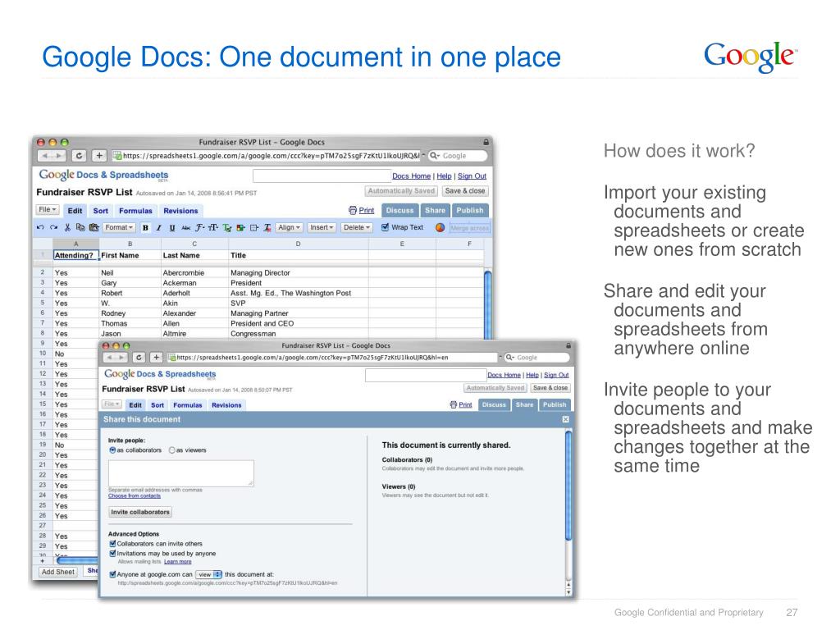Open the font family F icon

click(x=200, y=228)
